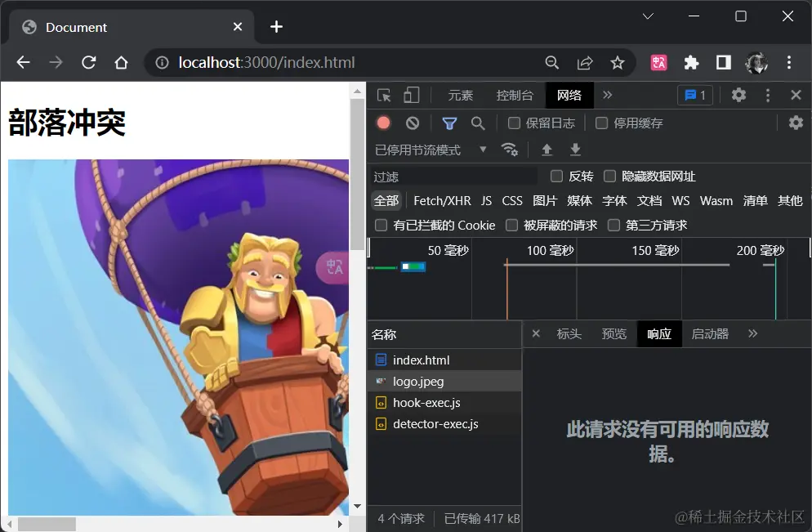Filter requests by 字体
This screenshot has width=812, height=532.
point(614,201)
